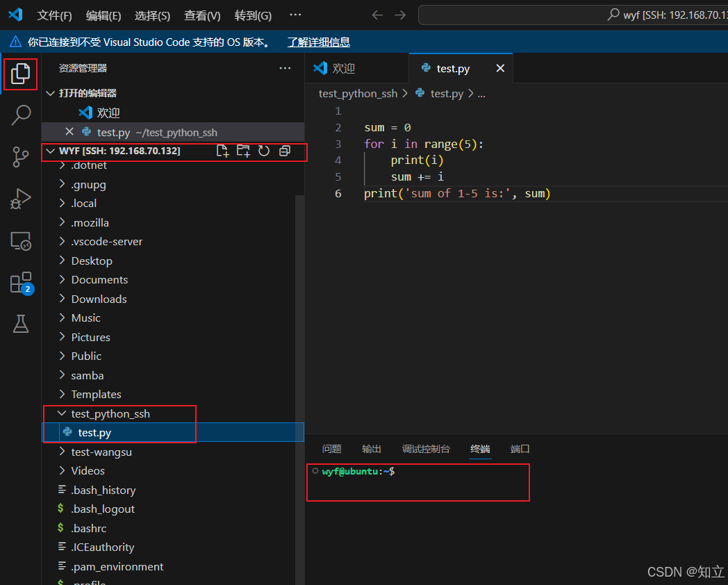This screenshot has width=728, height=585.
Task: Close test.py in open editors list
Action: [x=69, y=132]
